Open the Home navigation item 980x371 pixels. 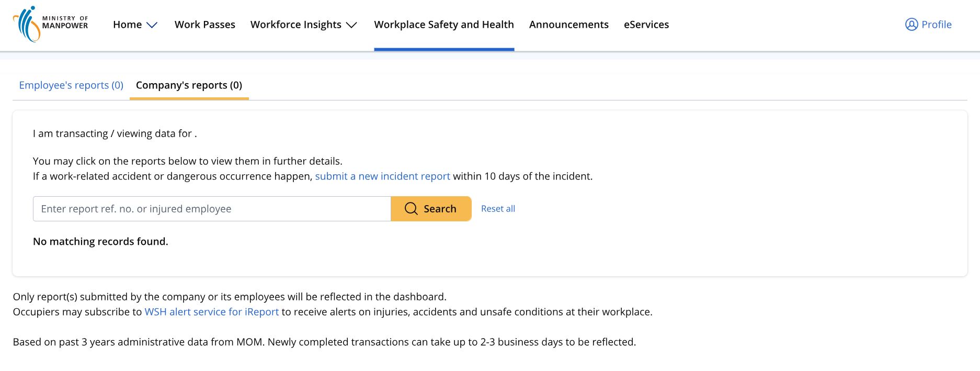128,25
